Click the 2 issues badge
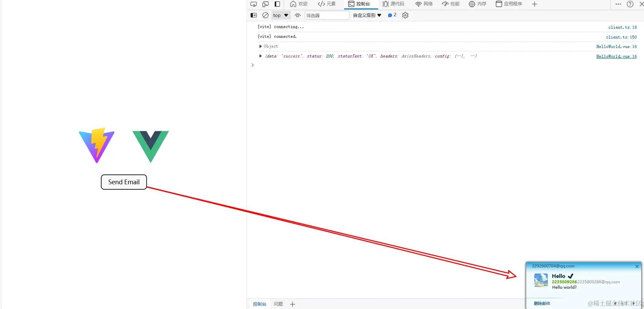The image size is (644, 309). tap(392, 15)
